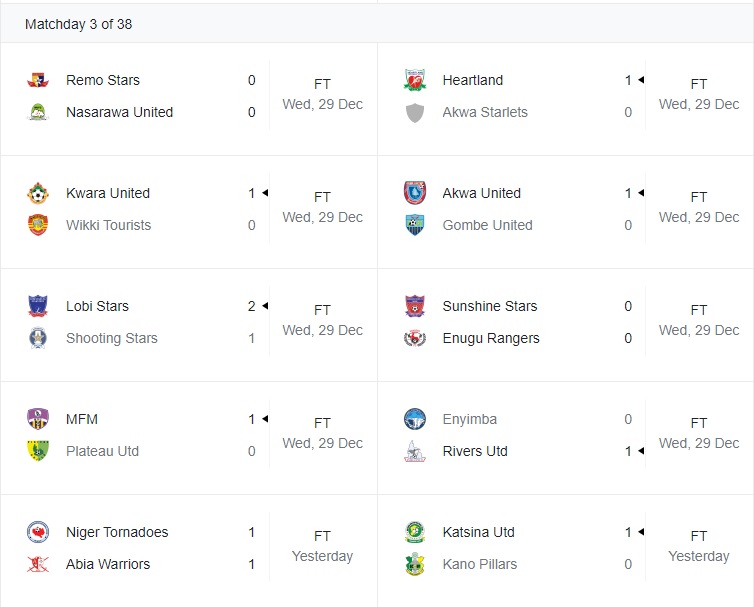
Task: Click the Akwa Starlets placeholder shield icon
Action: [x=415, y=112]
